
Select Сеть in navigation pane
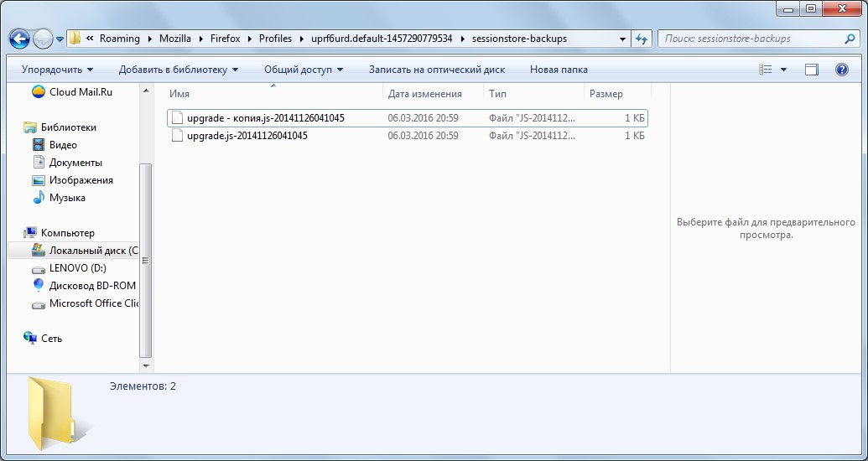pos(51,338)
